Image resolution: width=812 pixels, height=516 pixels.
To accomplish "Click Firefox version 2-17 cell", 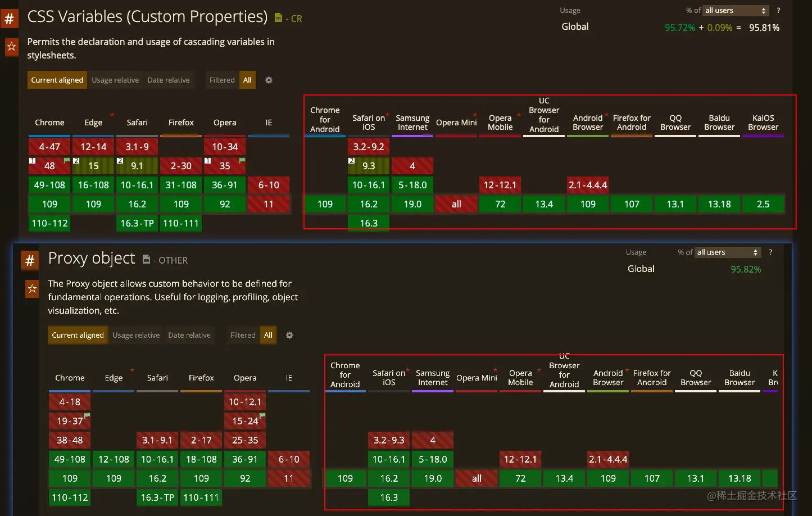I will pyautogui.click(x=201, y=440).
